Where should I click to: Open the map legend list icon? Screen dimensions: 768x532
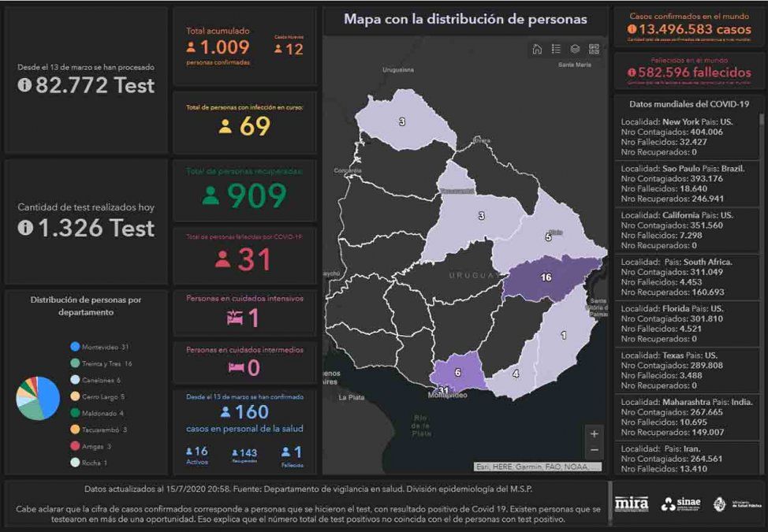pyautogui.click(x=556, y=49)
